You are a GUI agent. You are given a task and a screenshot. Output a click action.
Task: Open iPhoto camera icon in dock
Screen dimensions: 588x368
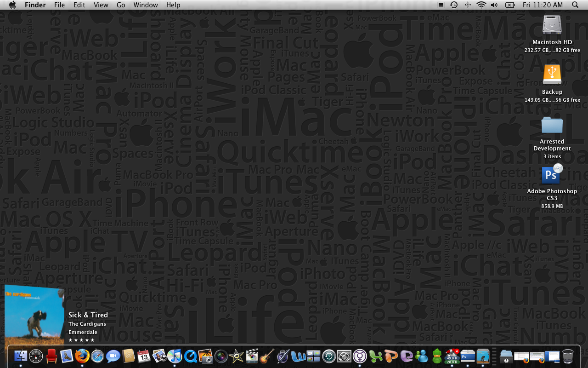point(205,356)
